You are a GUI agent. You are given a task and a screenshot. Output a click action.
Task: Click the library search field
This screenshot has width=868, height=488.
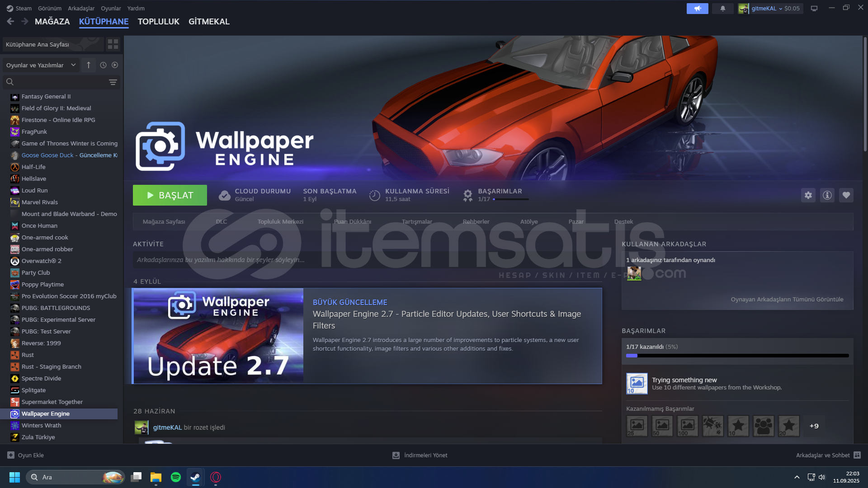point(61,82)
